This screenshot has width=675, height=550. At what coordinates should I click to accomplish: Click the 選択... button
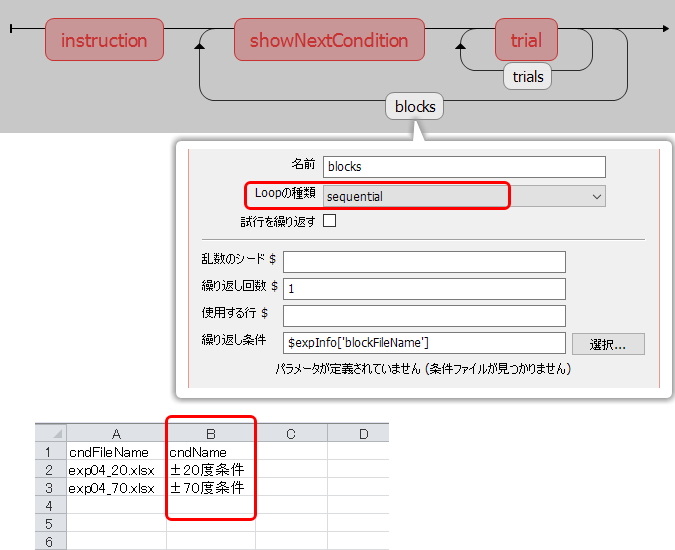pyautogui.click(x=608, y=344)
